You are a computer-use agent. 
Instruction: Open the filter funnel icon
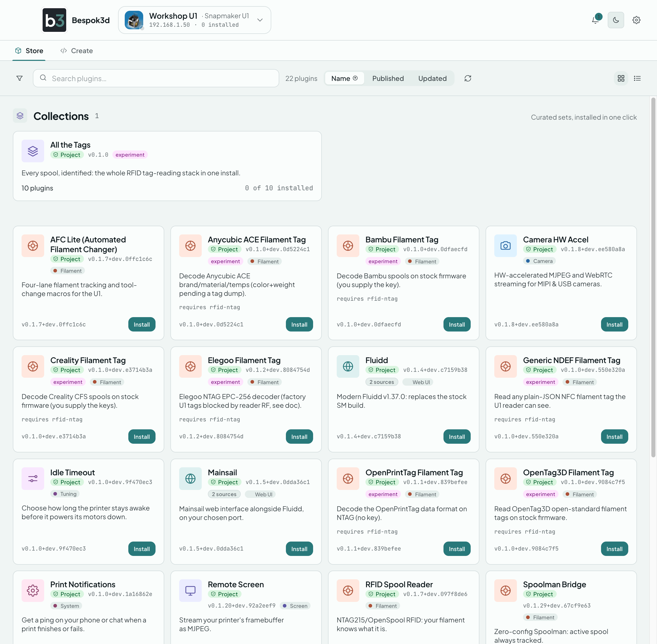point(20,79)
